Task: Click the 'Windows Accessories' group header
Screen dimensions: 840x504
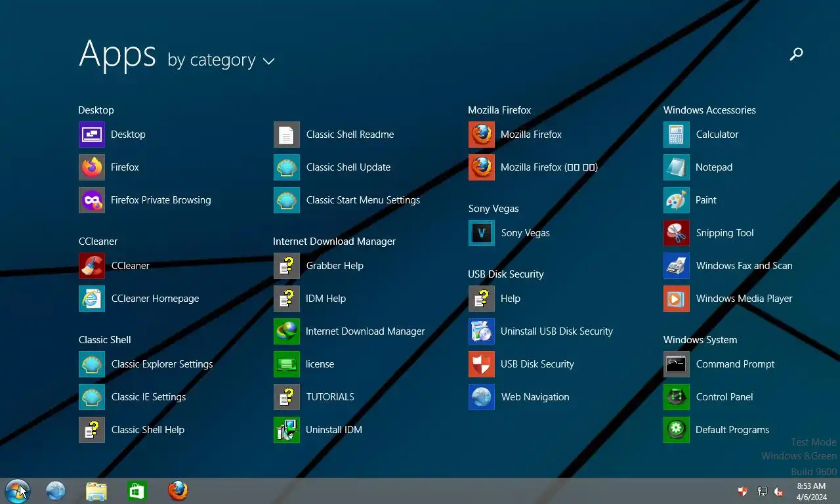Action: [x=709, y=110]
